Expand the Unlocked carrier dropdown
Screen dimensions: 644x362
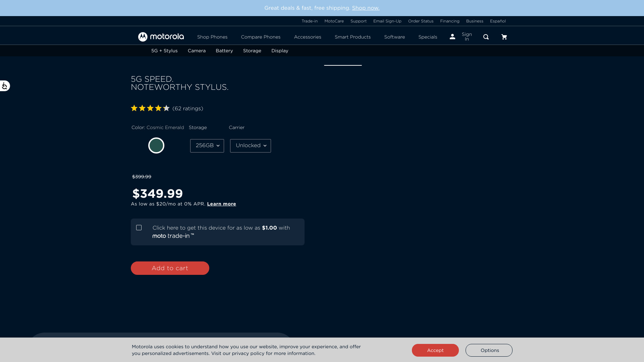point(251,146)
